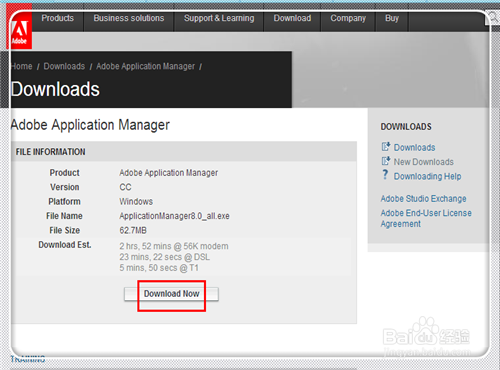The width and height of the screenshot is (500, 370).
Task: Select the 56K modem download estimate
Action: point(174,246)
